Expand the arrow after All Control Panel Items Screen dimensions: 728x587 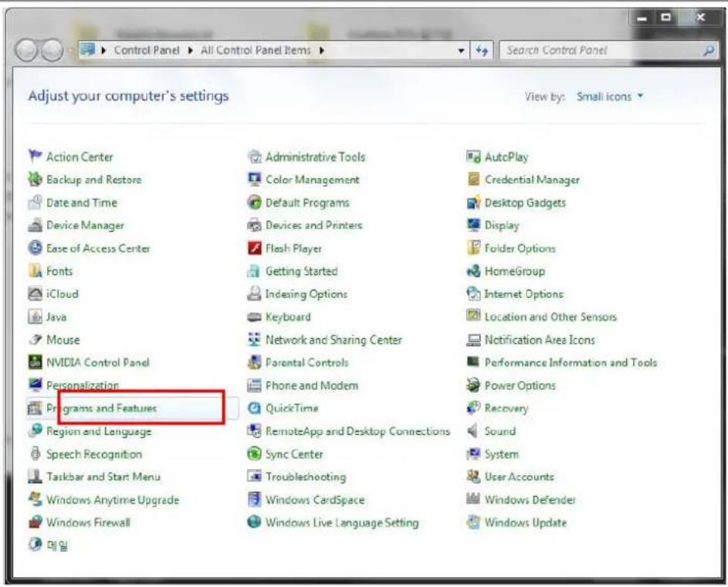point(321,50)
